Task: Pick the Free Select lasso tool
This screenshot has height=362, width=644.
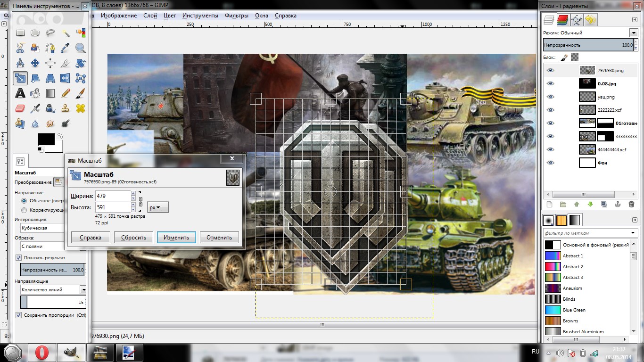Action: [50, 33]
